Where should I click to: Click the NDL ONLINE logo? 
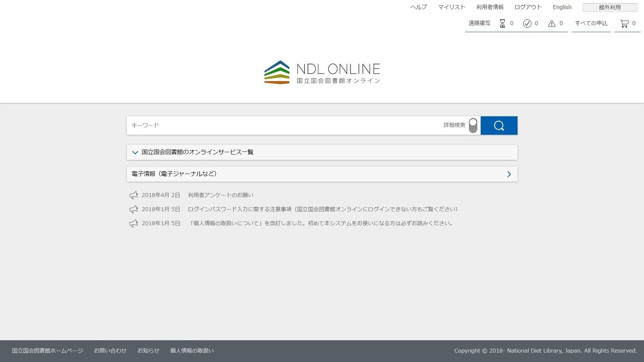[322, 72]
